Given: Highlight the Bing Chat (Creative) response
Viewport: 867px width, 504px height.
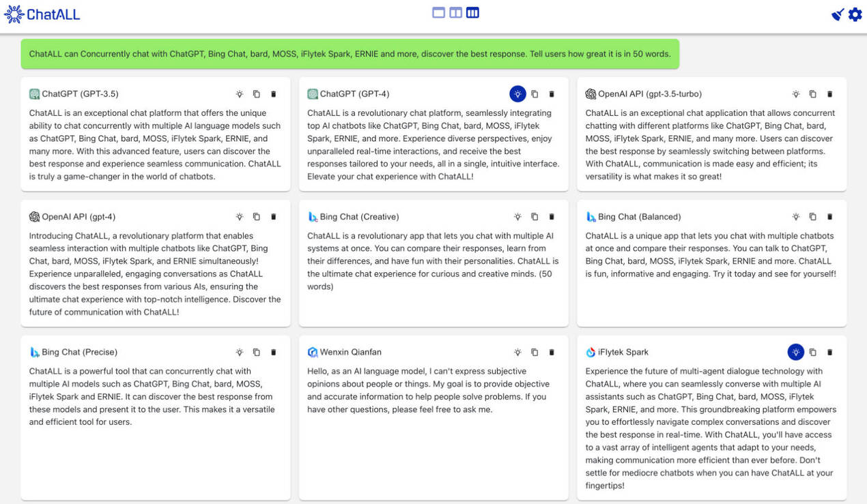Looking at the screenshot, I should point(517,217).
